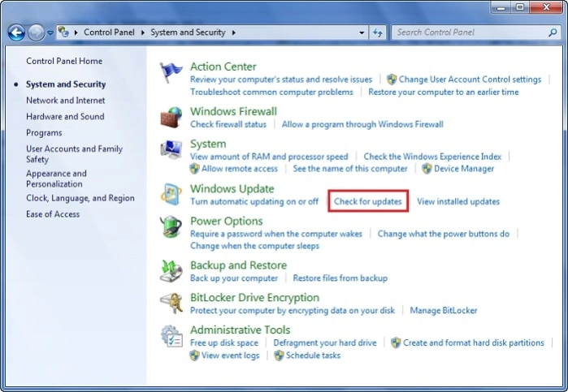Open the recent pages dropdown arrow
This screenshot has width=568, height=392.
50,33
